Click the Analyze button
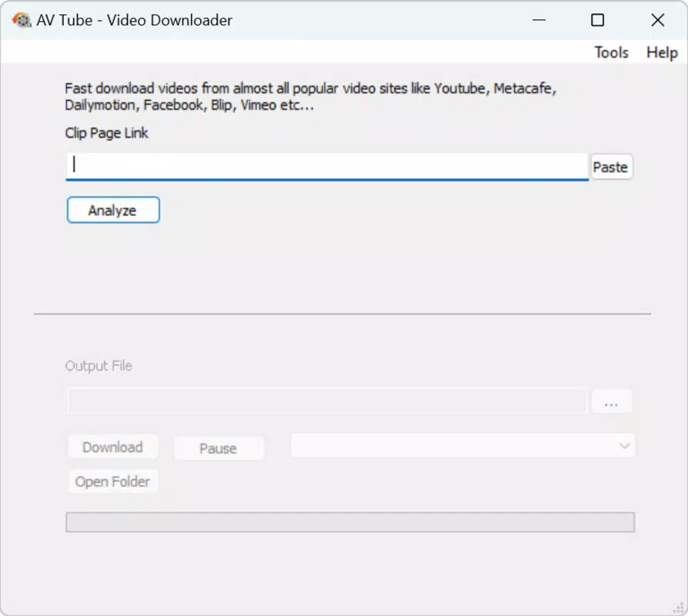The image size is (688, 616). pos(113,210)
